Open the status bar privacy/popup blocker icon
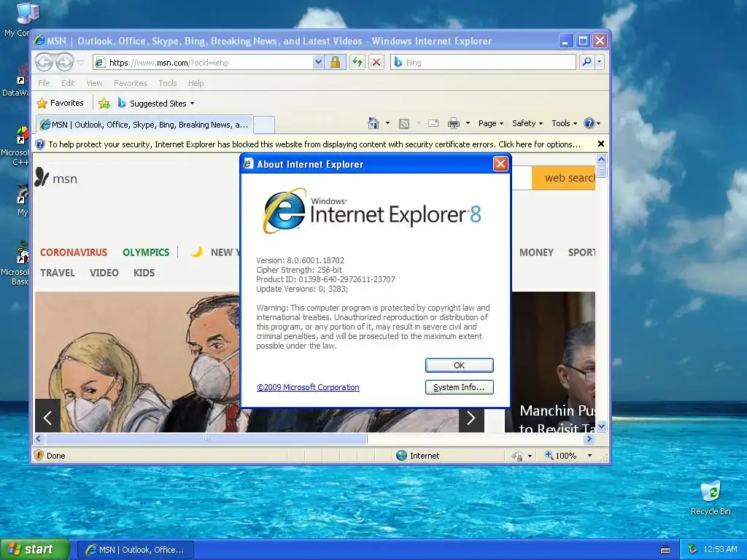The height and width of the screenshot is (560, 747). [517, 456]
